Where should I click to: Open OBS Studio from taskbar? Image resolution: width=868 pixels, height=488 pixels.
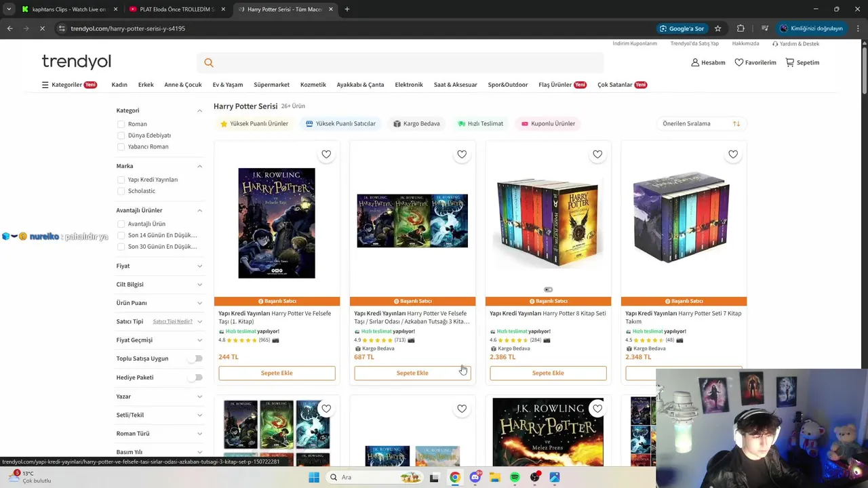pyautogui.click(x=535, y=477)
